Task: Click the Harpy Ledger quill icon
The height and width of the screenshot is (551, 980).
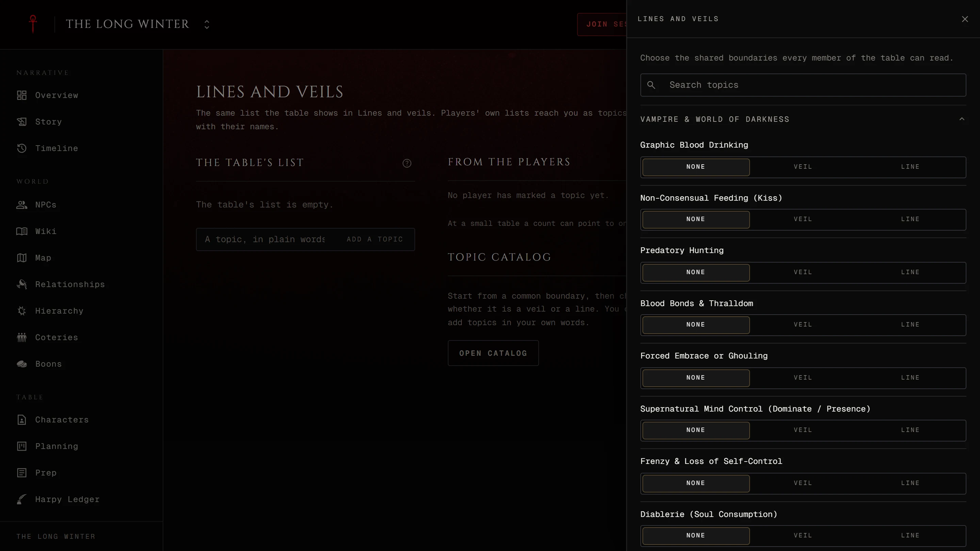Action: coord(22,499)
